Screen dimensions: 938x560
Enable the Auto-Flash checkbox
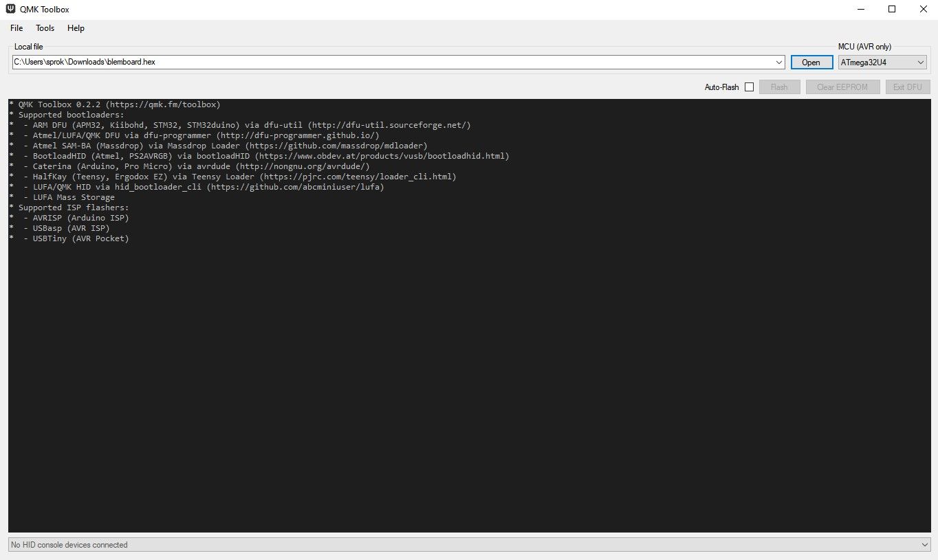point(749,87)
